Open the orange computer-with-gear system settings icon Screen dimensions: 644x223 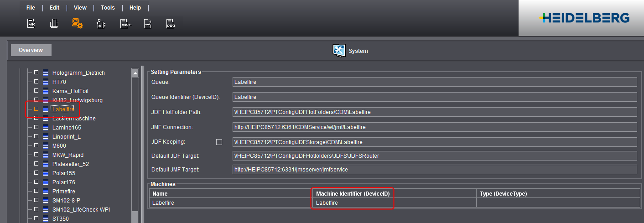(x=78, y=24)
